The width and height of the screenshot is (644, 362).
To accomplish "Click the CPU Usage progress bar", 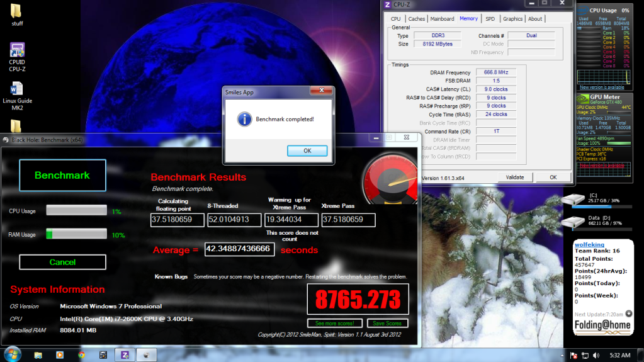I will point(76,210).
